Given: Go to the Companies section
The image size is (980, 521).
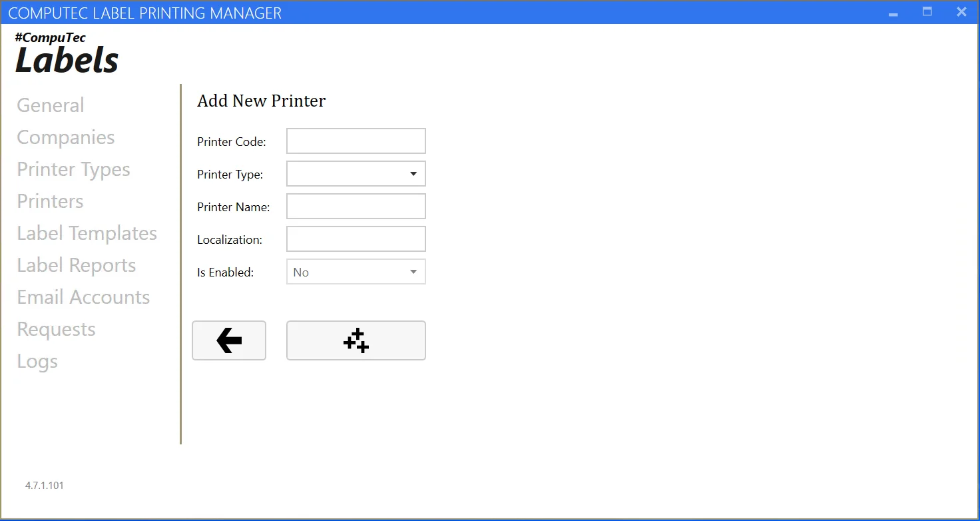Looking at the screenshot, I should pos(66,137).
